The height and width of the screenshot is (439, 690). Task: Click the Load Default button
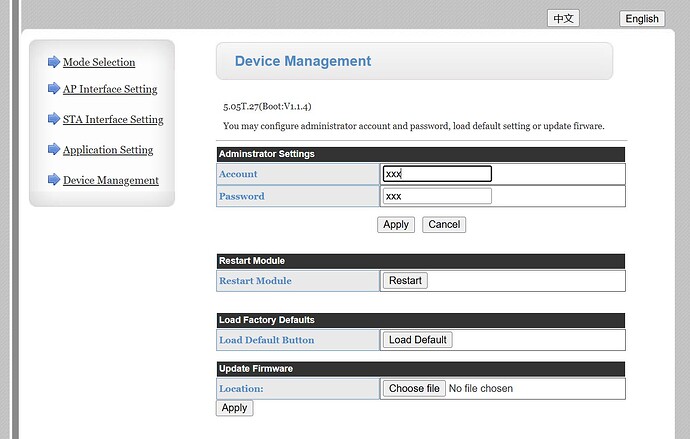pyautogui.click(x=417, y=340)
